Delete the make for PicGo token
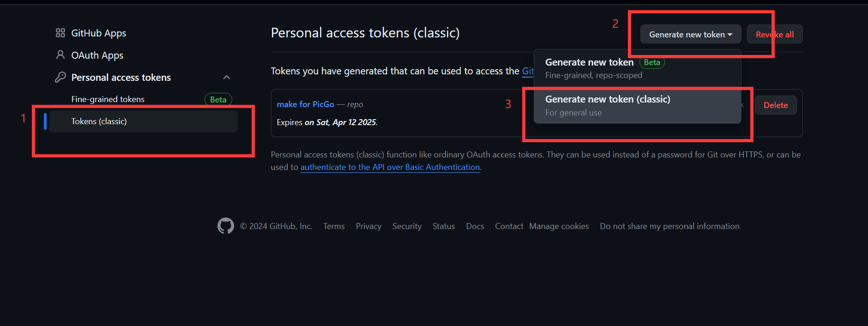This screenshot has height=326, width=868. pyautogui.click(x=776, y=105)
